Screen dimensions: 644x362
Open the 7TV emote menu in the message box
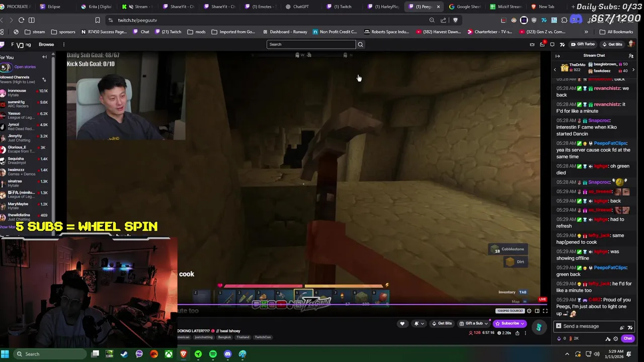pos(630,327)
